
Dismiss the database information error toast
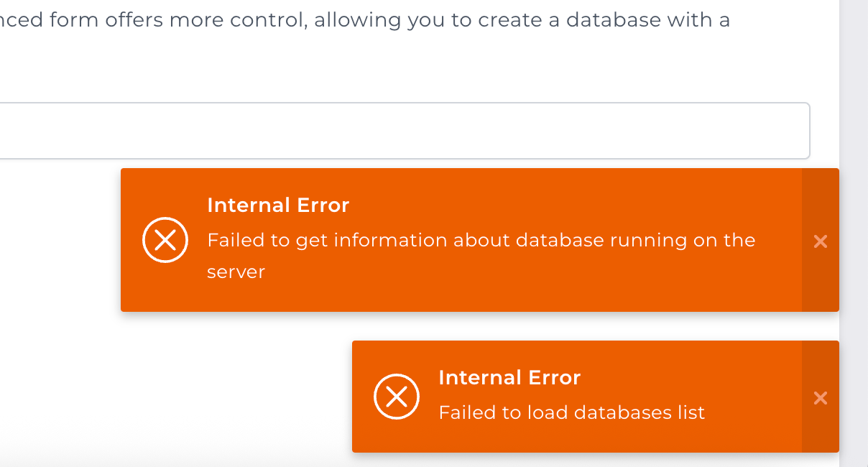tap(821, 241)
